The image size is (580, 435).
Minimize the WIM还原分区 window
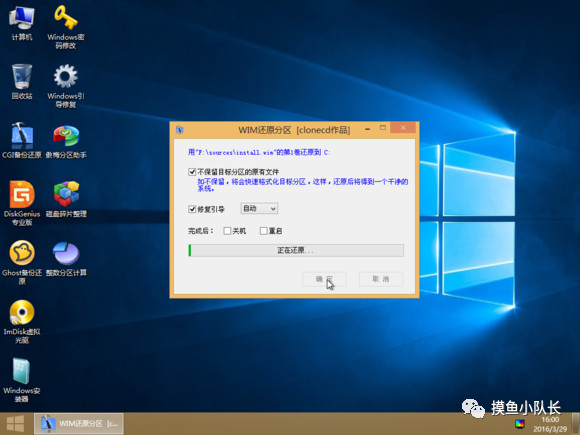[368, 129]
